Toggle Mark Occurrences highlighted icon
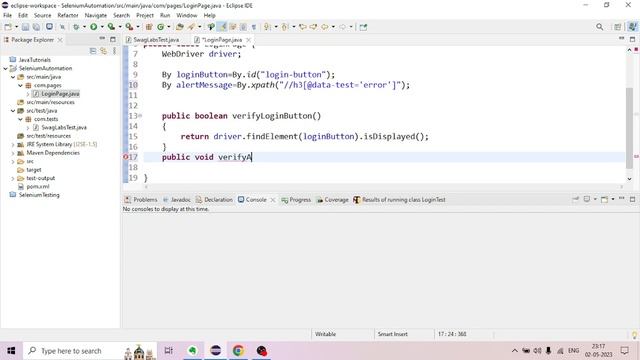640x360 pixels. coord(222,27)
